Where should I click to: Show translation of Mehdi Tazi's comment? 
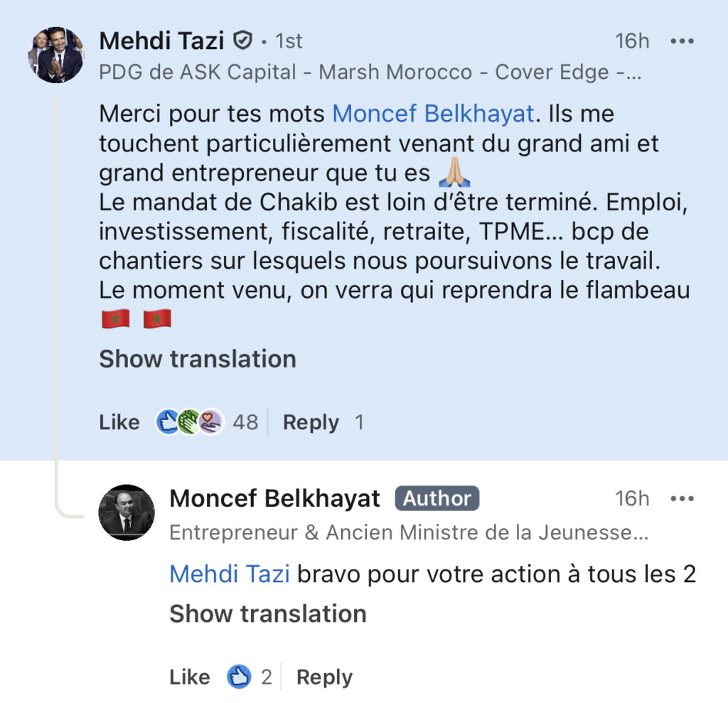point(197,359)
